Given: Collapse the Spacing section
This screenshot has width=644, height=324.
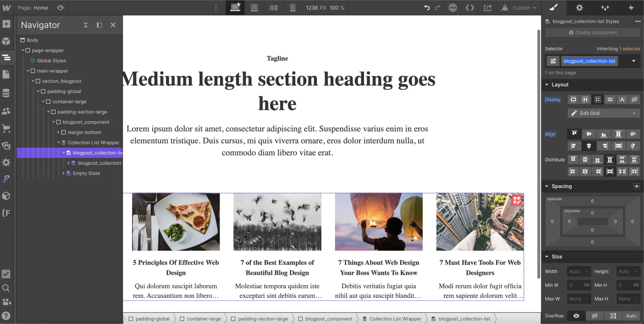Looking at the screenshot, I should tap(547, 186).
